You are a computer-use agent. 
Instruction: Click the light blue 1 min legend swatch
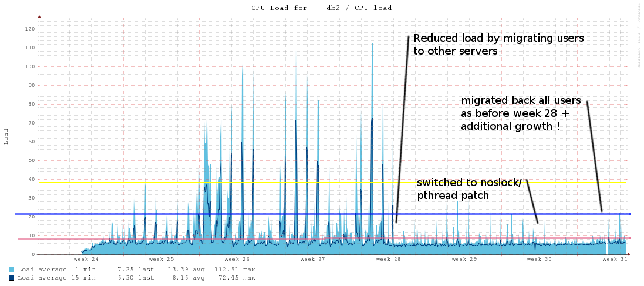(12, 269)
